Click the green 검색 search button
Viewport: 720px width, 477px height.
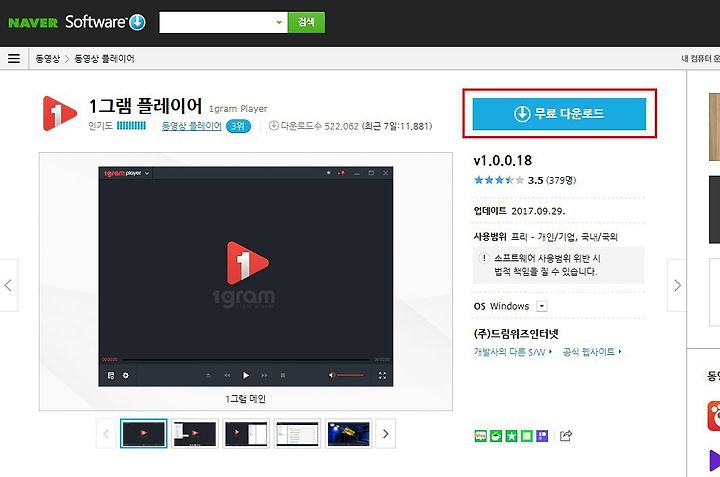(306, 22)
